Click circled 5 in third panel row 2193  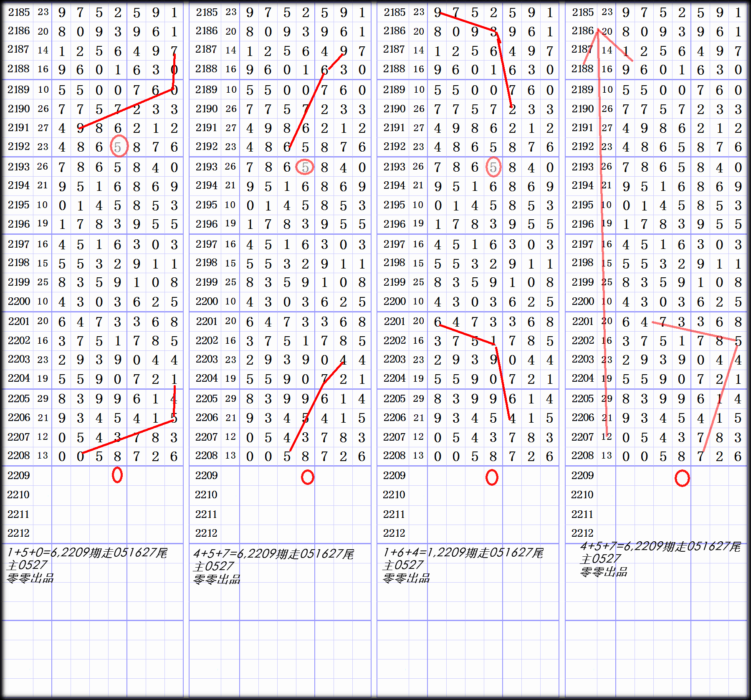click(x=493, y=167)
